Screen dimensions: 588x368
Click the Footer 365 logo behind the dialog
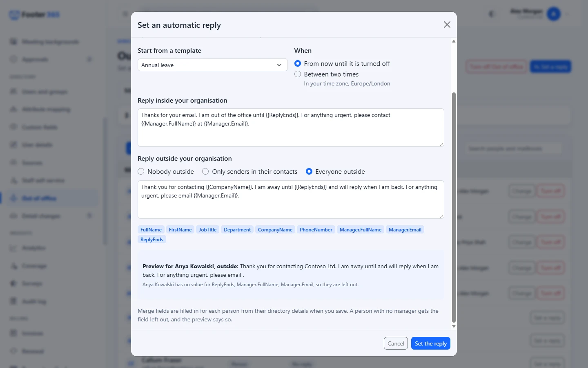click(x=35, y=15)
